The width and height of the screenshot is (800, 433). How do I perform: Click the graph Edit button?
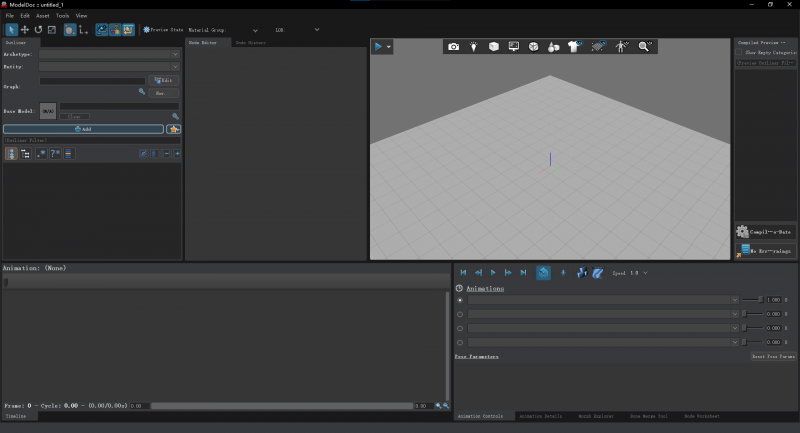(x=163, y=80)
